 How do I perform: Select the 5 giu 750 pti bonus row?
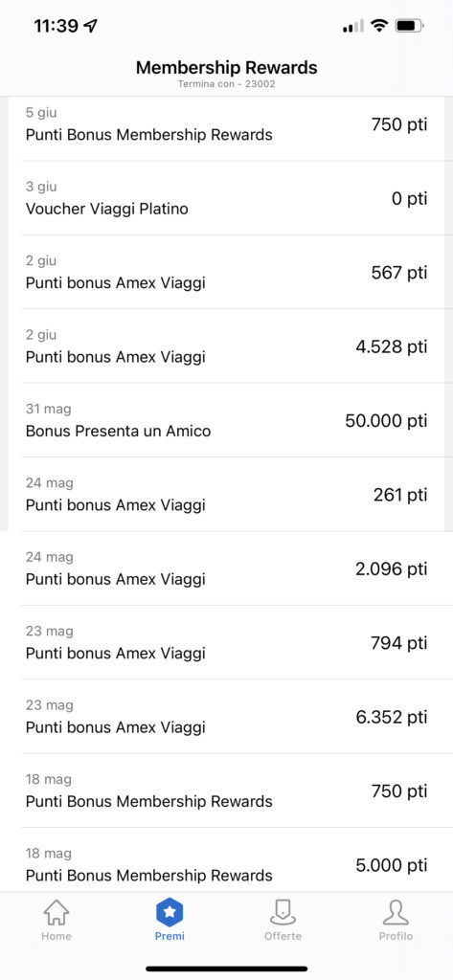226,128
